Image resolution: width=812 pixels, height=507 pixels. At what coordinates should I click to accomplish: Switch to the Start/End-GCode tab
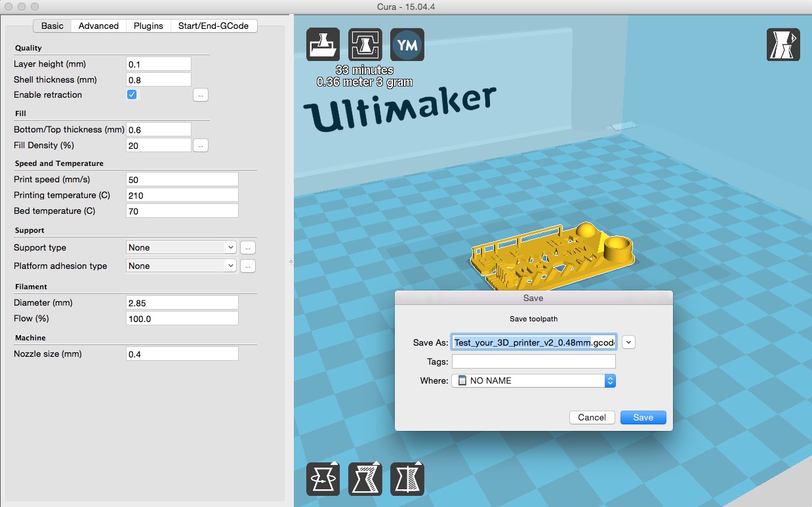(x=214, y=26)
